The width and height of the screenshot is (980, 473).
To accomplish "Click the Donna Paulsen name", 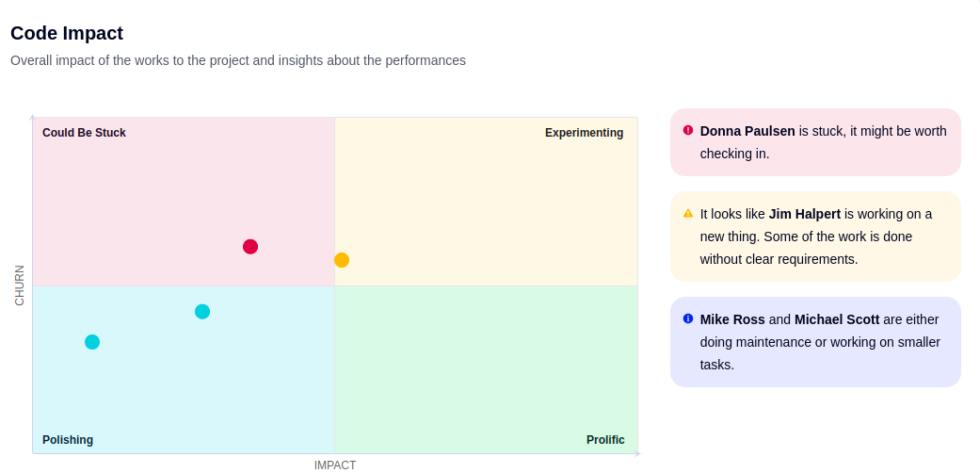I will pos(747,131).
